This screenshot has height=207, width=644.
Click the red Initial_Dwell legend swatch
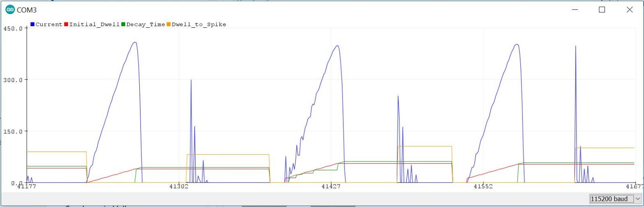66,24
